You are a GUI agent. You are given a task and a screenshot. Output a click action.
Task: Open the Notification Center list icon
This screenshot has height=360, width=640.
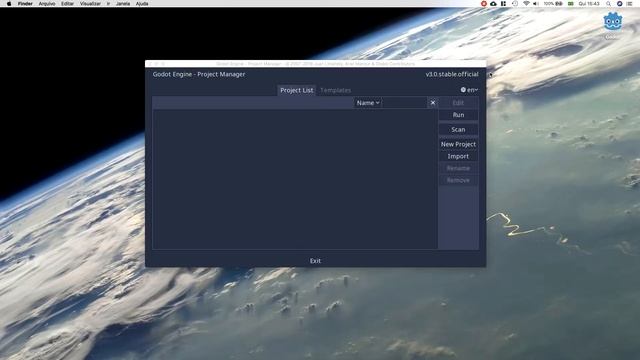(x=630, y=4)
